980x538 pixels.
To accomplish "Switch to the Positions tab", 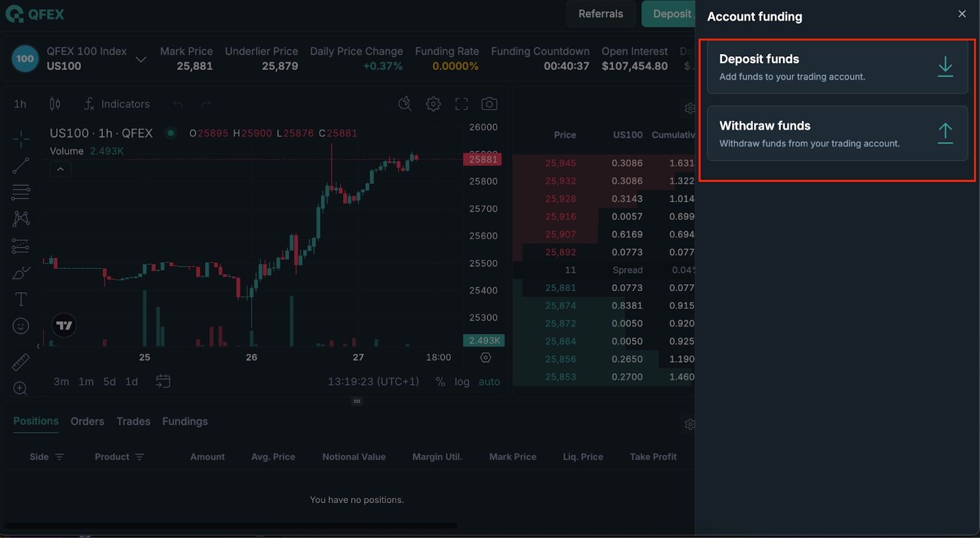I will click(36, 422).
